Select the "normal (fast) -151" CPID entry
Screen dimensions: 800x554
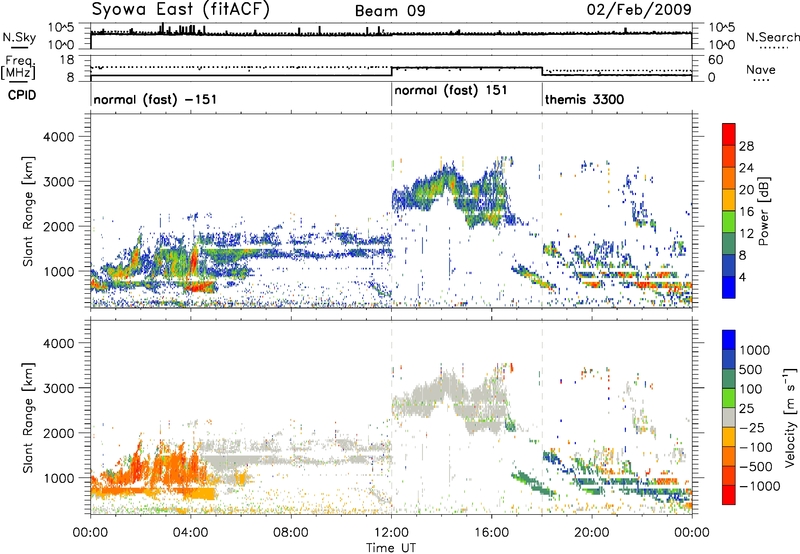[155, 99]
